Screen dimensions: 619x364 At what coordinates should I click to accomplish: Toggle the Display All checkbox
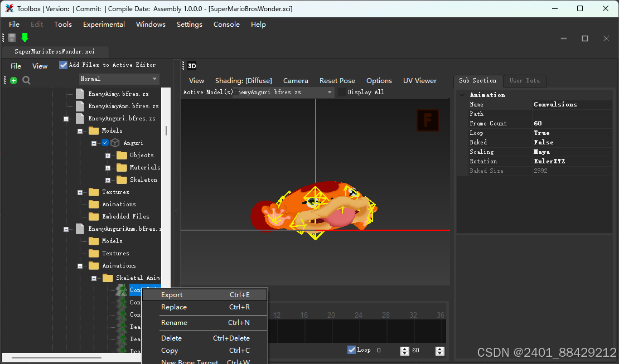click(x=342, y=92)
